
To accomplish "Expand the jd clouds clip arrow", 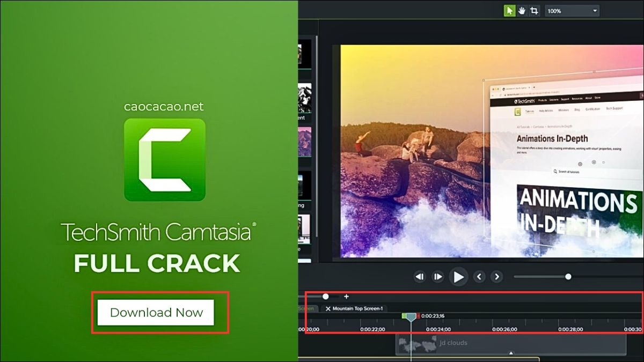I will 511,353.
